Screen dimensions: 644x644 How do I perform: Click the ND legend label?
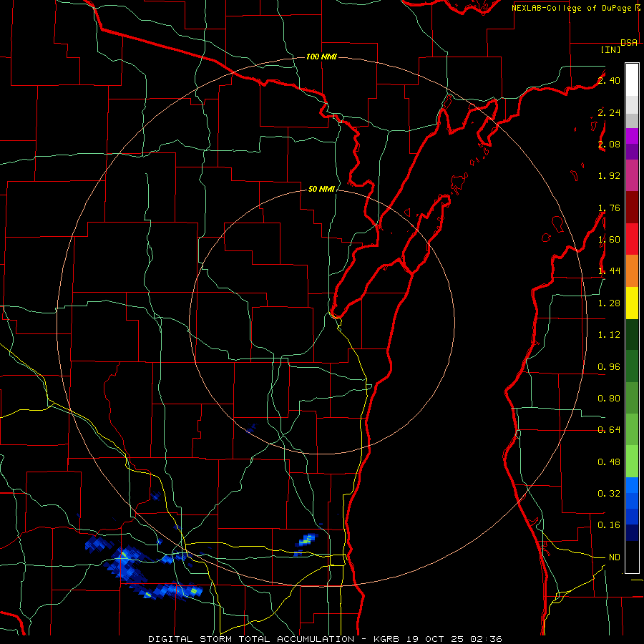pos(615,557)
